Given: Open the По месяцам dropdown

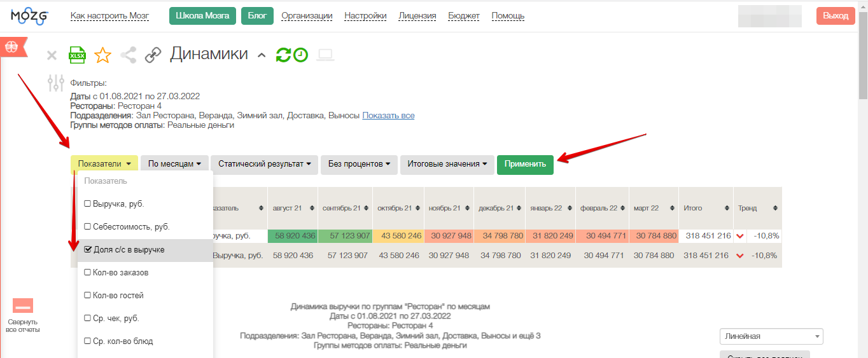Looking at the screenshot, I should pyautogui.click(x=174, y=164).
